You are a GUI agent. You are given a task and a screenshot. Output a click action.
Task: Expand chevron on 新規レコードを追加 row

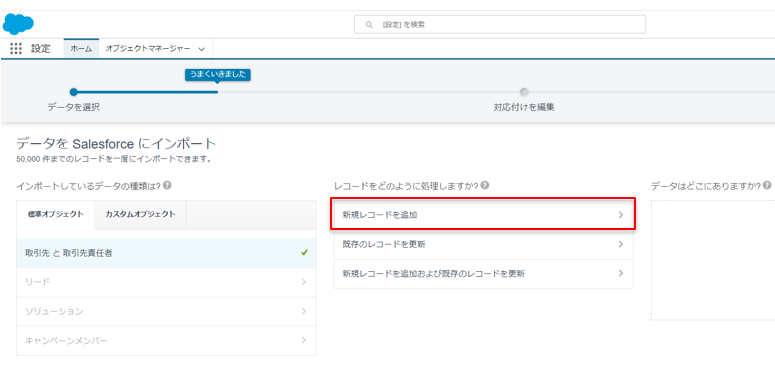(x=621, y=215)
